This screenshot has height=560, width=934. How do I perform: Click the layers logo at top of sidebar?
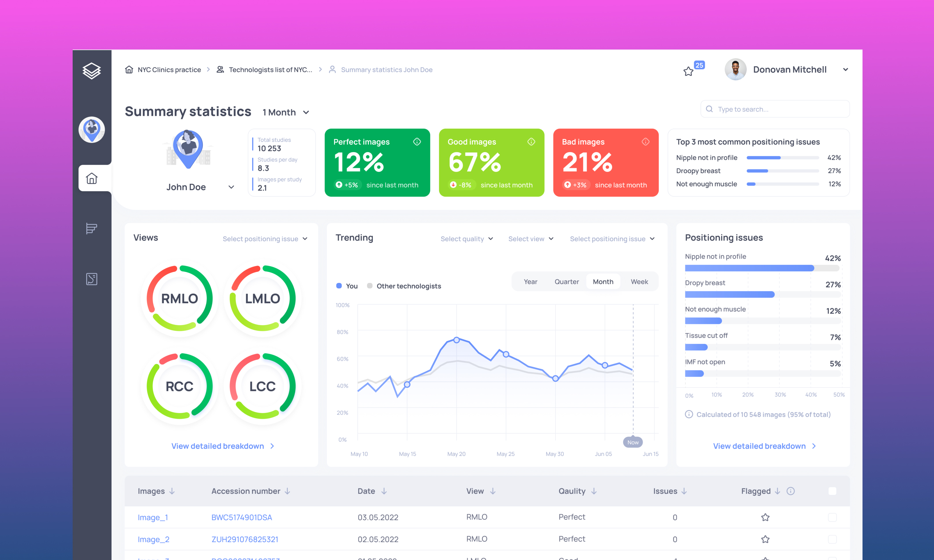click(92, 71)
